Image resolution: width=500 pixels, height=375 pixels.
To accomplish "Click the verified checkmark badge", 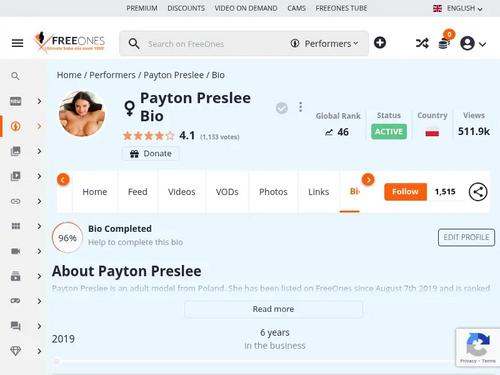I will tap(282, 108).
